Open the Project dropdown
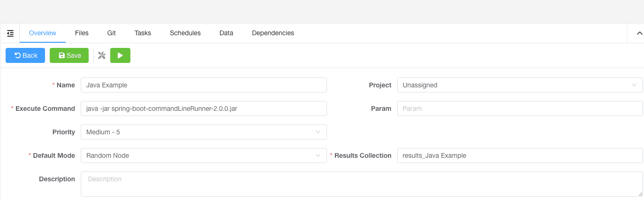This screenshot has width=644, height=201. pyautogui.click(x=520, y=85)
